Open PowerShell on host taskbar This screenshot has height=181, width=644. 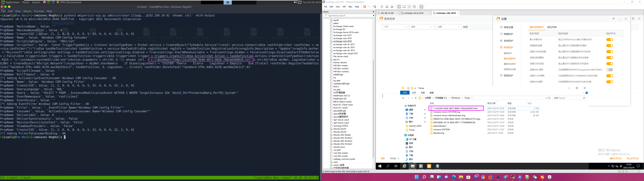pos(520,177)
